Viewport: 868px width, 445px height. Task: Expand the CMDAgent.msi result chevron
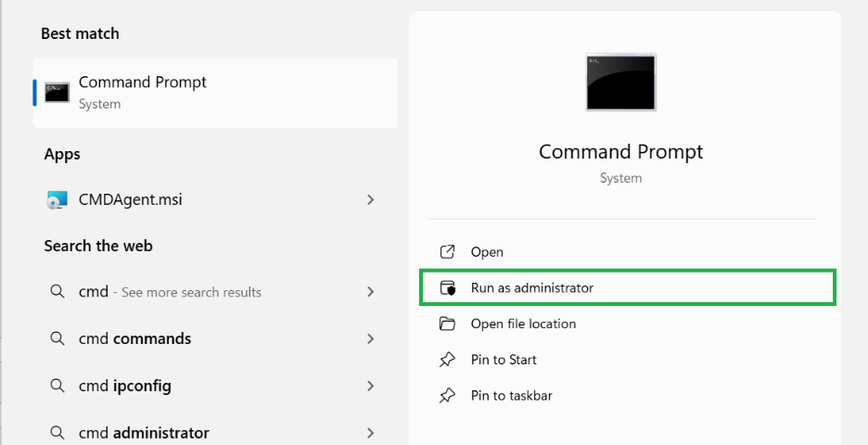coord(371,199)
